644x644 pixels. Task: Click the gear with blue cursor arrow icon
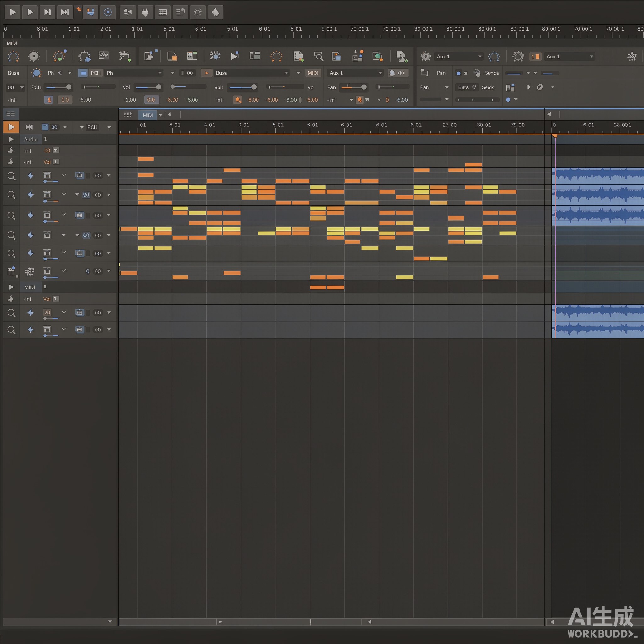(84, 56)
